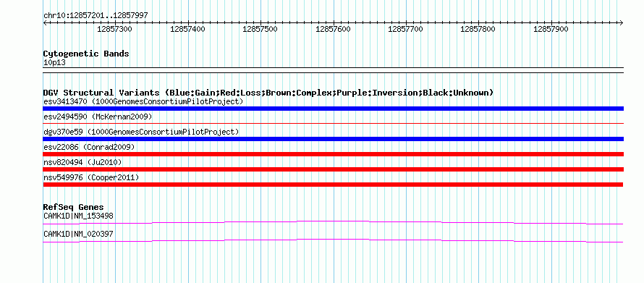Select the esv22086 red loss bar
This screenshot has width=644, height=283.
[x=333, y=154]
